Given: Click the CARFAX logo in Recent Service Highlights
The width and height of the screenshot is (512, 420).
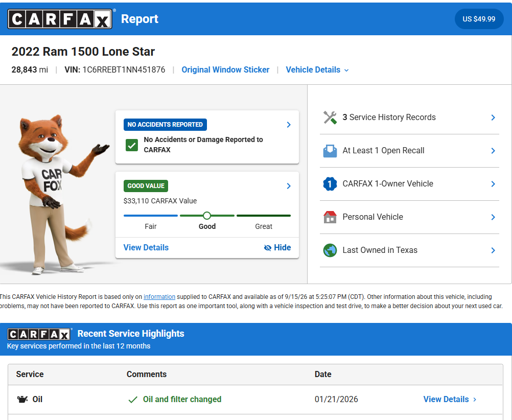Looking at the screenshot, I should tap(38, 334).
